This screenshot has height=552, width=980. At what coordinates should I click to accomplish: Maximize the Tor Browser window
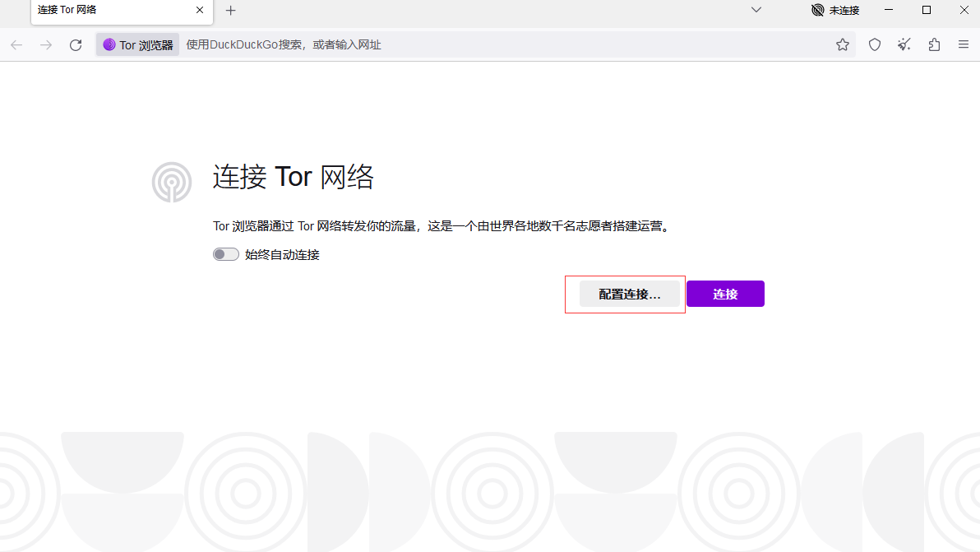927,10
